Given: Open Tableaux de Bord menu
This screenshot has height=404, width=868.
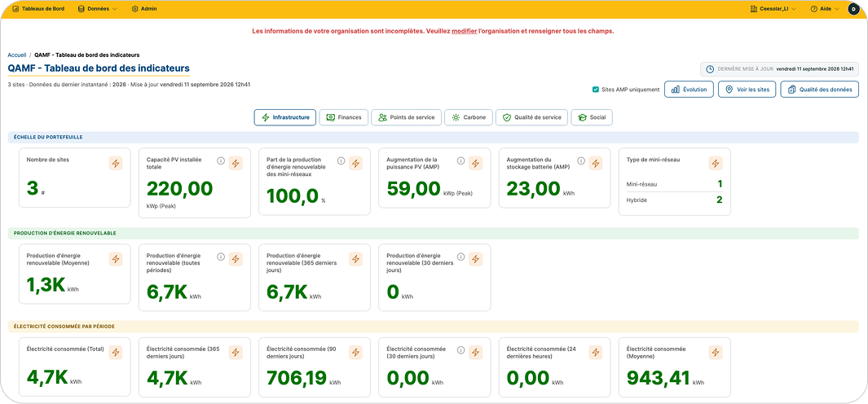Looking at the screenshot, I should click(x=38, y=9).
